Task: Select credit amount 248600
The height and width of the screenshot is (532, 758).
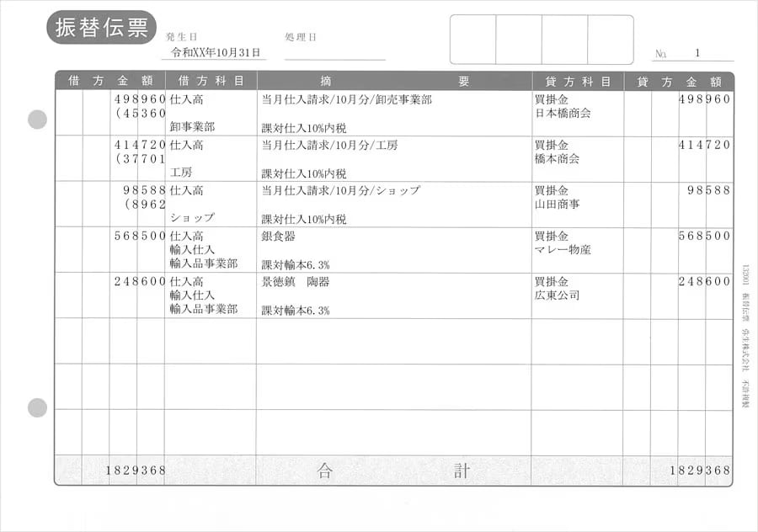Action: (x=704, y=281)
